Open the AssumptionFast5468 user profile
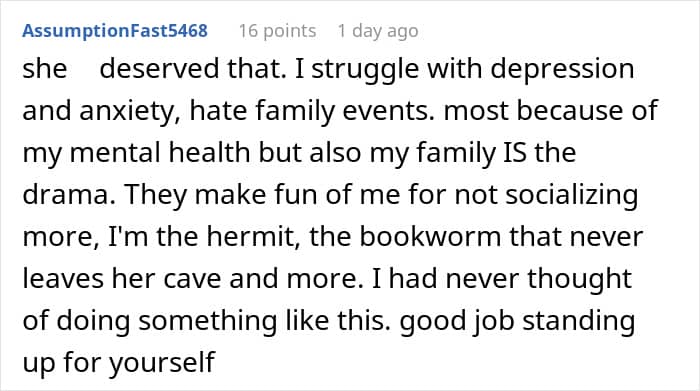Image resolution: width=700 pixels, height=391 pixels. pyautogui.click(x=115, y=31)
